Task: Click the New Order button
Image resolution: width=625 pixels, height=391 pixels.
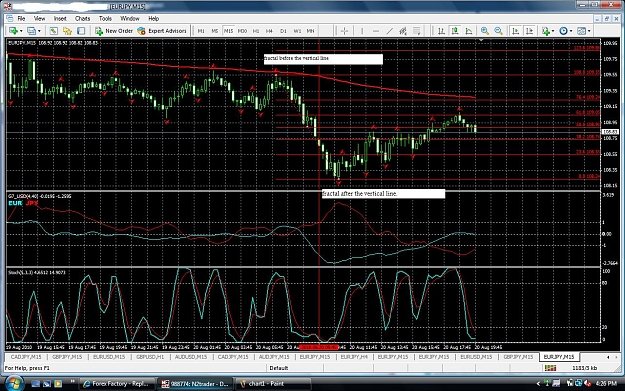Action: [x=114, y=31]
